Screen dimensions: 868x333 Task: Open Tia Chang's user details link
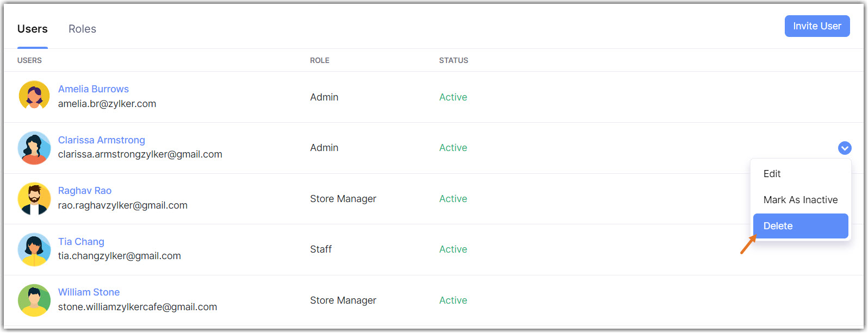click(x=81, y=242)
